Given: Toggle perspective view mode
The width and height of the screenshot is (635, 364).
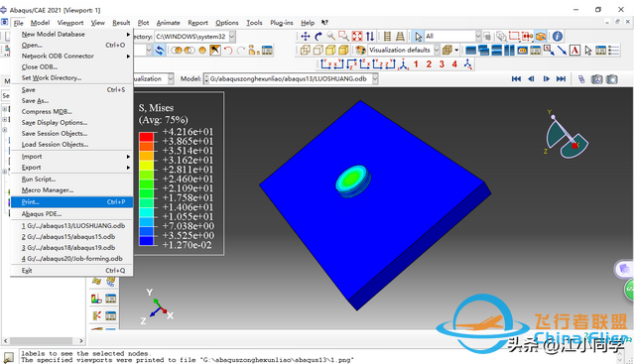Looking at the screenshot, I should (400, 37).
